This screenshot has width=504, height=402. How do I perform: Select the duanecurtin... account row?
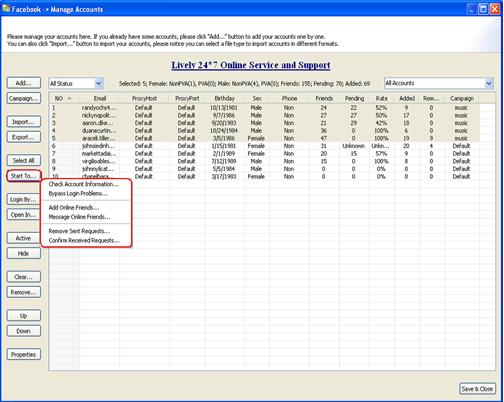(x=264, y=131)
